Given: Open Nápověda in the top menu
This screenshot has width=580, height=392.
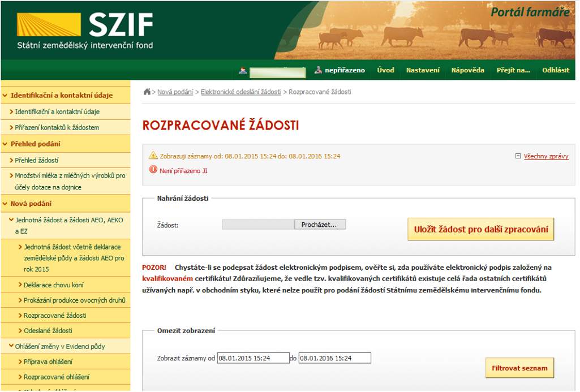Looking at the screenshot, I should click(467, 70).
